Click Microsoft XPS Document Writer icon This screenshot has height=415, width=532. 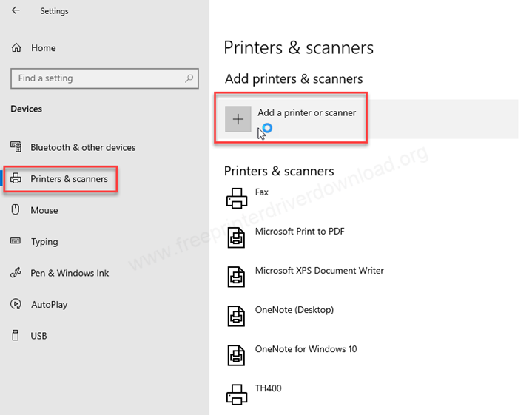point(236,277)
